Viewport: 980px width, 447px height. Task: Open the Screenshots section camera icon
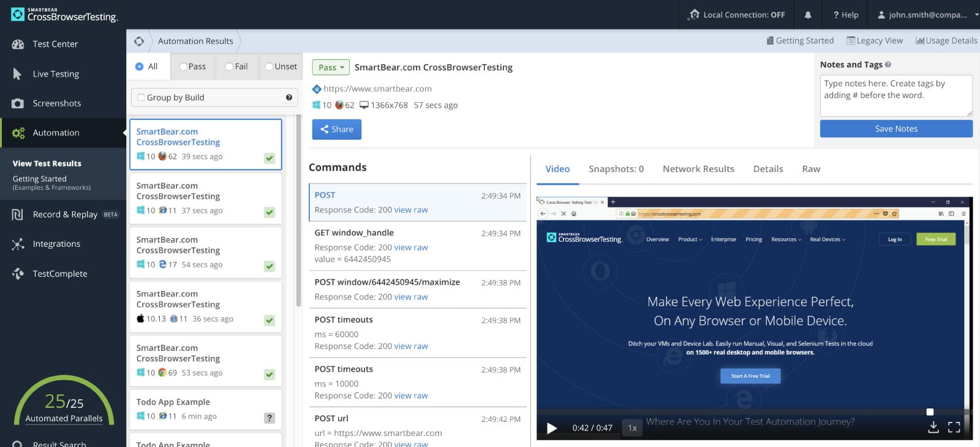click(x=18, y=103)
